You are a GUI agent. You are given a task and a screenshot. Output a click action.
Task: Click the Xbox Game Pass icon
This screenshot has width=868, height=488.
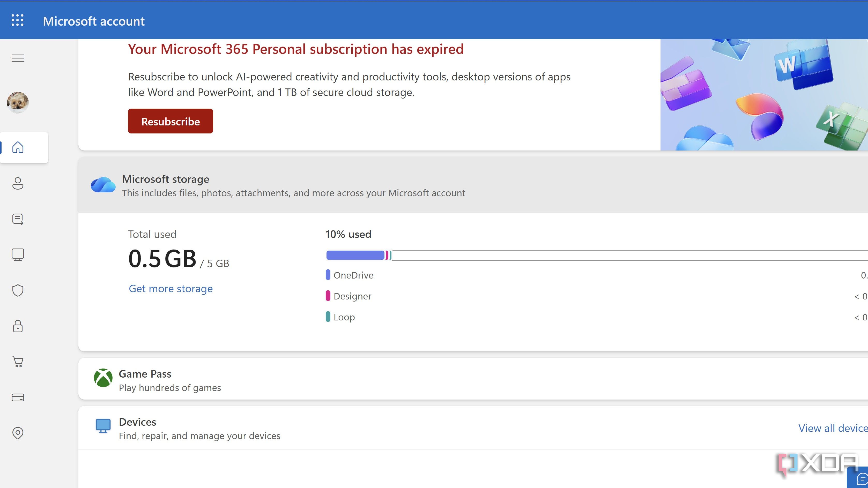click(103, 378)
